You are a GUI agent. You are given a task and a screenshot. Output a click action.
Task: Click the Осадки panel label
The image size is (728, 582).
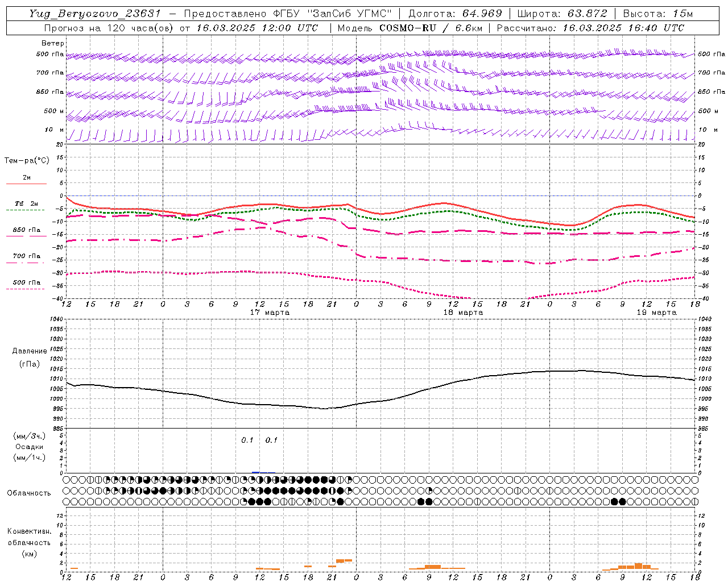click(x=30, y=447)
